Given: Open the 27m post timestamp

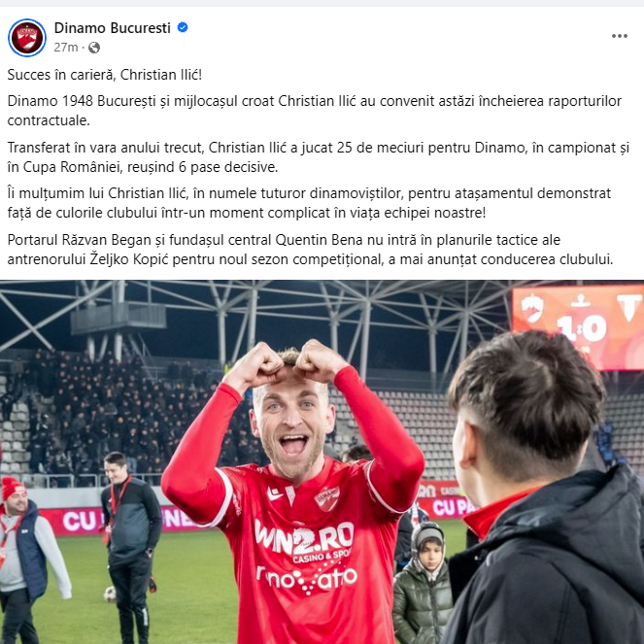Looking at the screenshot, I should click(66, 48).
